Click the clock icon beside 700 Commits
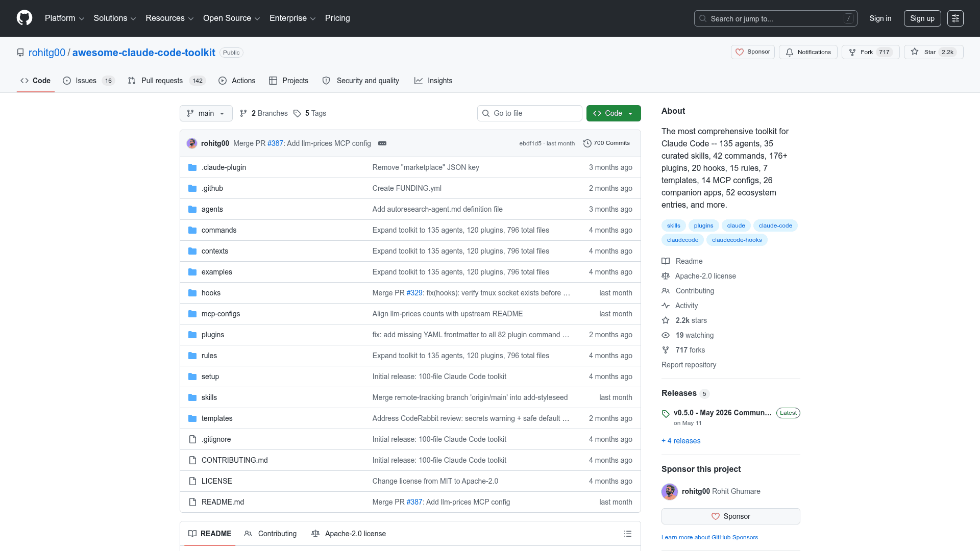980x551 pixels. (587, 143)
